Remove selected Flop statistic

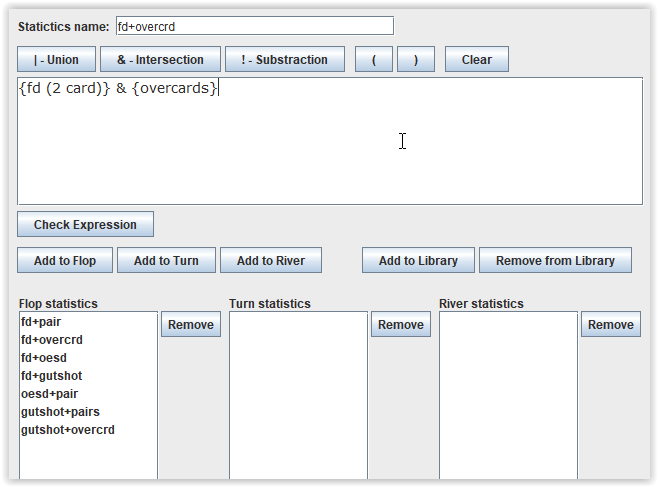[190, 325]
